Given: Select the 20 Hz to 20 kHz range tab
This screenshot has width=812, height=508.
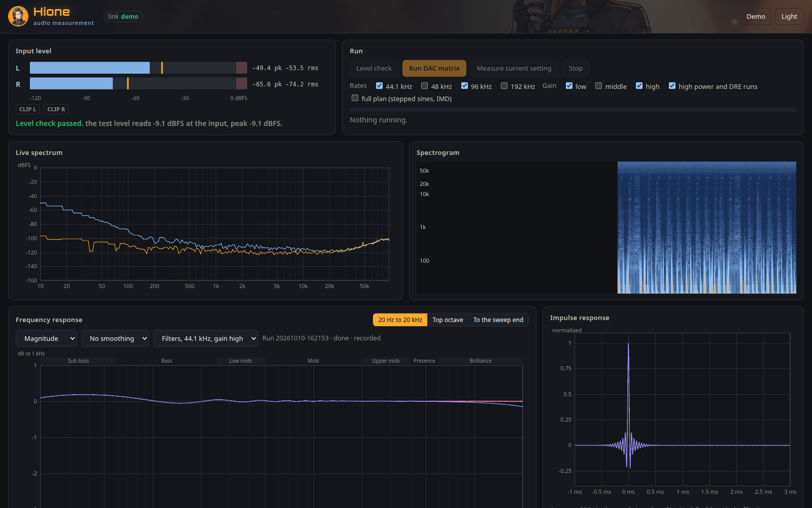Looking at the screenshot, I should pyautogui.click(x=400, y=320).
